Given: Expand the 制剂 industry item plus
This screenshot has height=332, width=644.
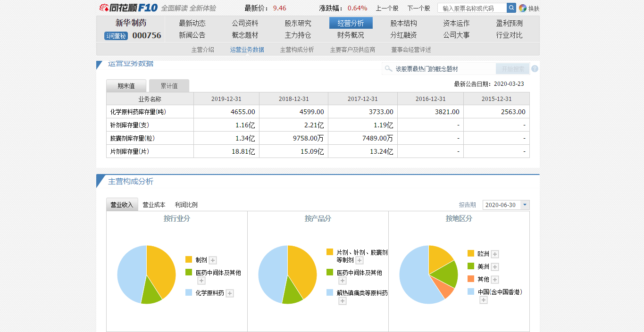Looking at the screenshot, I should [213, 260].
